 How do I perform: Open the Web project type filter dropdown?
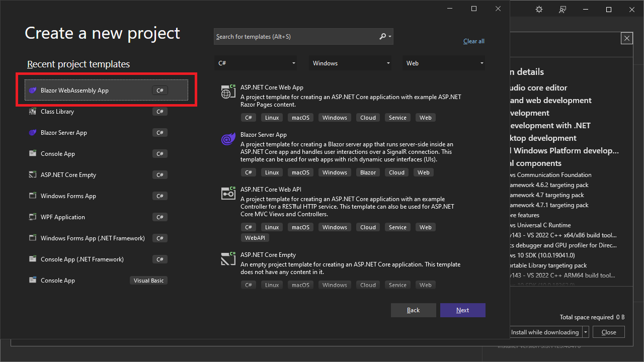pyautogui.click(x=444, y=63)
